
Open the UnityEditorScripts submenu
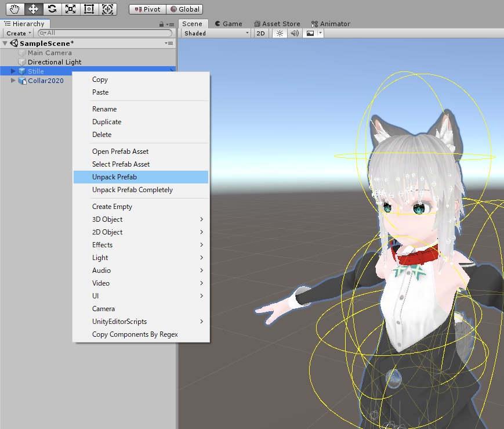pos(141,322)
